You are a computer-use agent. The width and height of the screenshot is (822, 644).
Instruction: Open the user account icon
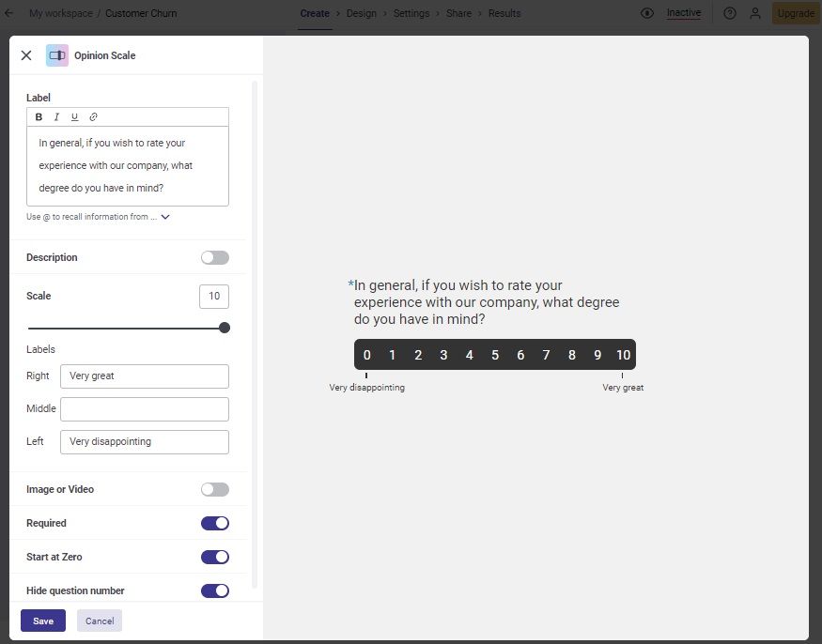(755, 13)
